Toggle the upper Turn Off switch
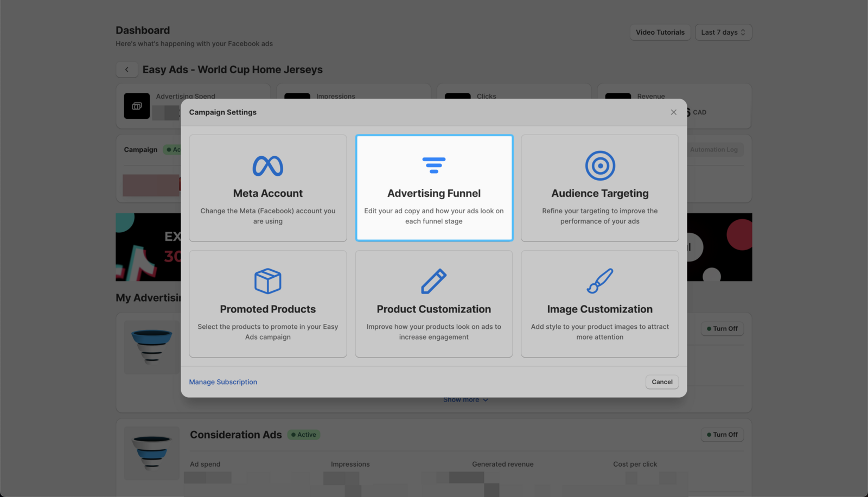The height and width of the screenshot is (497, 868). (722, 328)
